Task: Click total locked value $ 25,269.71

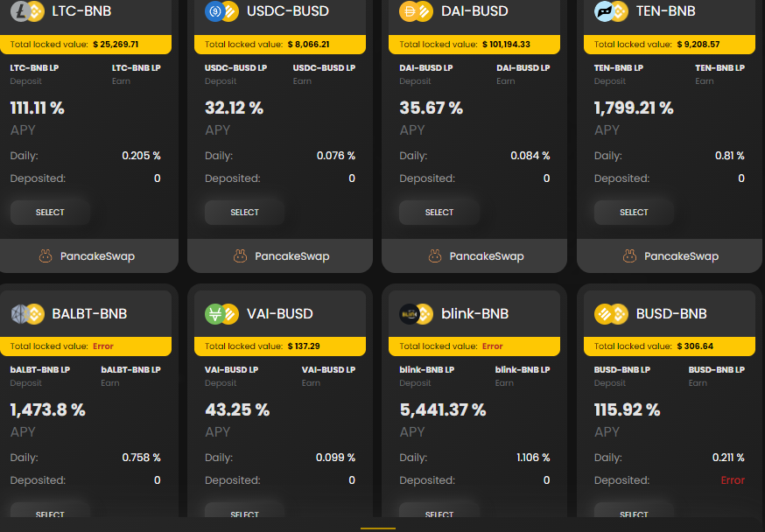Action: (x=116, y=45)
